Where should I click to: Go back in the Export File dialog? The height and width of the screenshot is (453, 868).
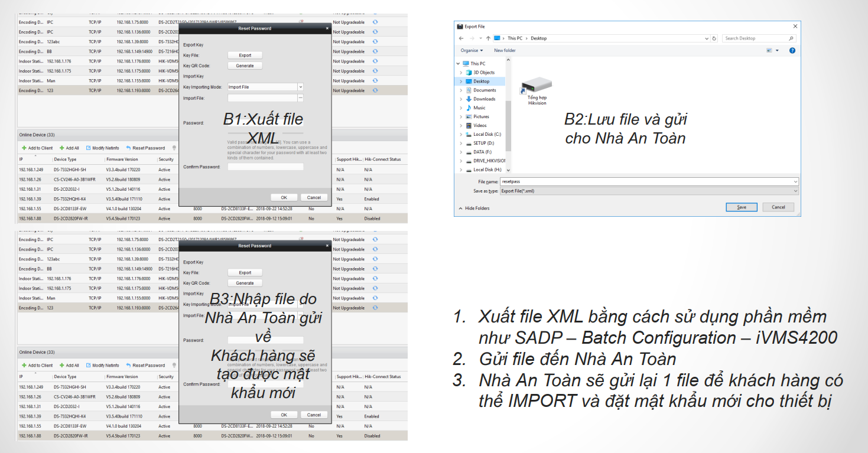click(461, 38)
